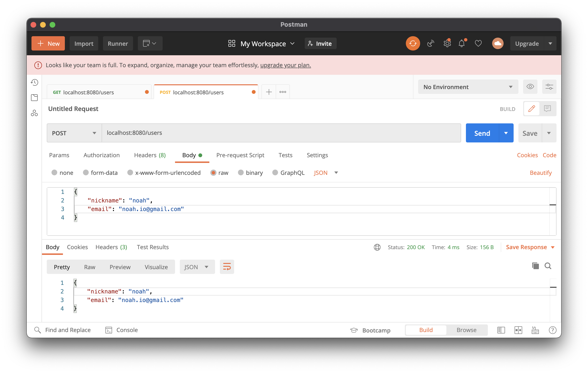Open the tab options ellipsis menu
Image resolution: width=588 pixels, height=373 pixels.
pos(283,92)
